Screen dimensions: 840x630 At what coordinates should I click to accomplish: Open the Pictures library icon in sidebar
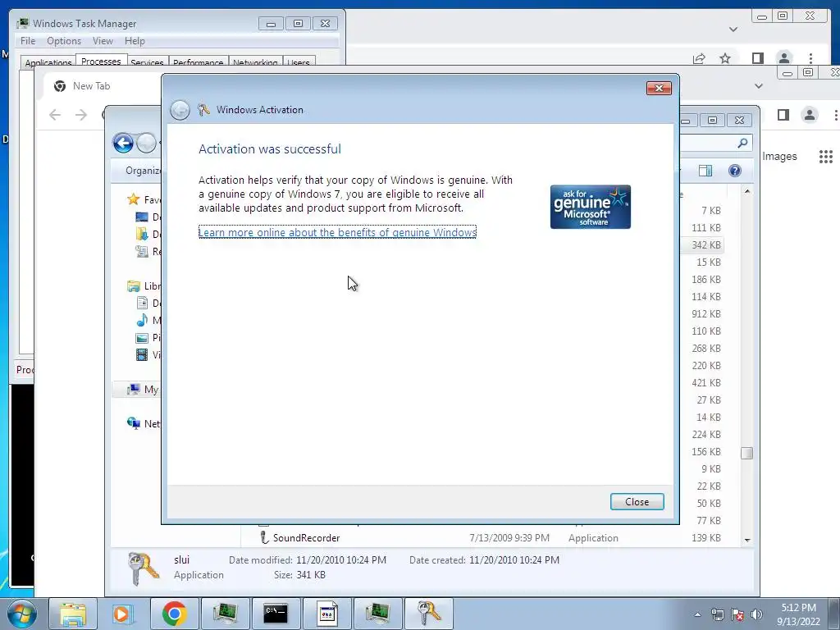pos(142,337)
